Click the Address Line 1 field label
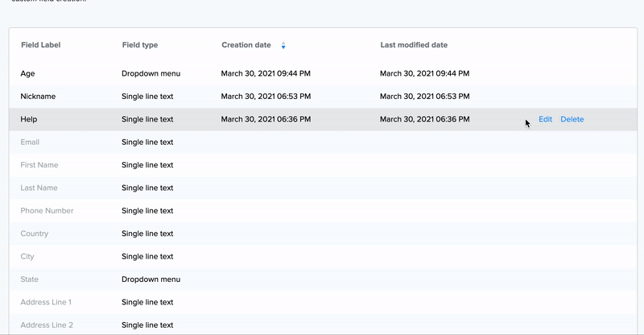Viewport: 644px width, 335px height. coord(46,302)
